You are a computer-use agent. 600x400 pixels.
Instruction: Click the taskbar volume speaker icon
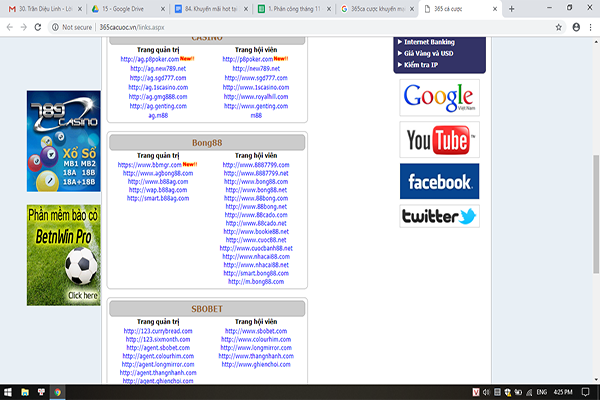[486, 392]
